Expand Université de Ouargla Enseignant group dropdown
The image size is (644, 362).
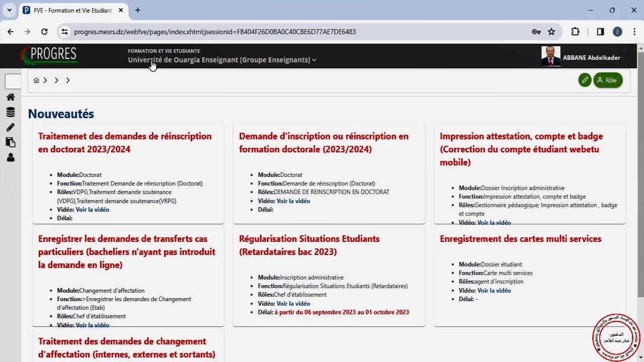click(x=222, y=60)
